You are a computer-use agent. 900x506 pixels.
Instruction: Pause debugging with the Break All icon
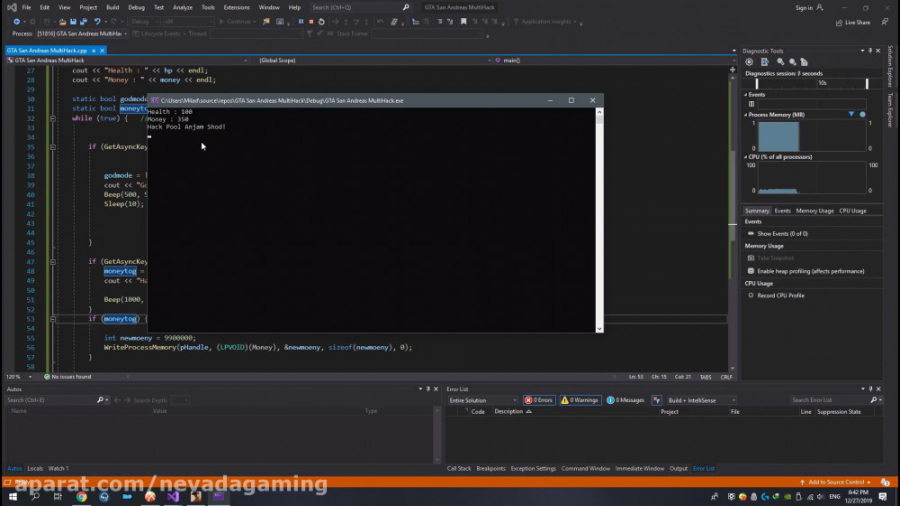tap(301, 22)
